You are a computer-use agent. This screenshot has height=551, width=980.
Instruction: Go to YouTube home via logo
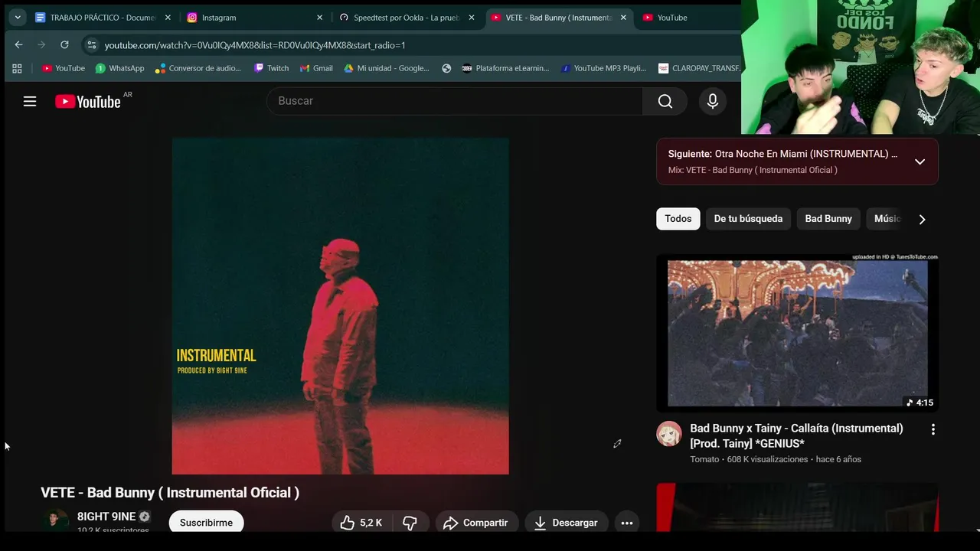pos(88,101)
